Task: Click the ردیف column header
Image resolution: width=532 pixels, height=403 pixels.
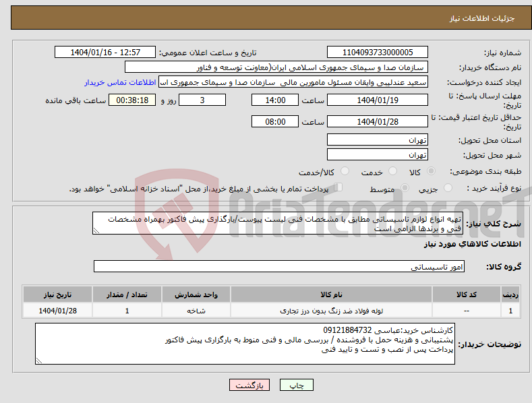Action: [x=510, y=294]
